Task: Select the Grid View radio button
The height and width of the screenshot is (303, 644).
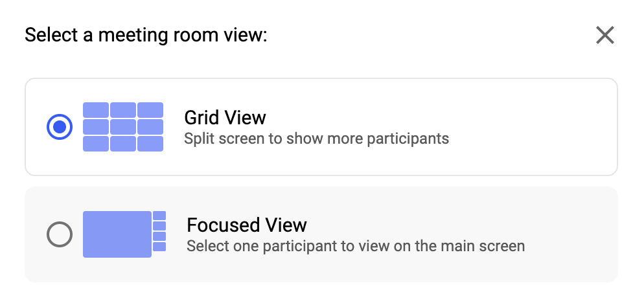Action: [x=60, y=127]
